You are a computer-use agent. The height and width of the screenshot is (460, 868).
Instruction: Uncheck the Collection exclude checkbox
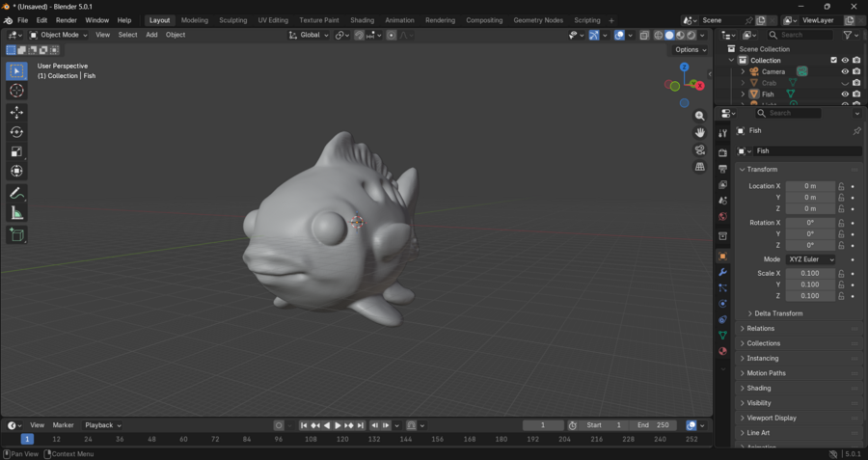click(x=834, y=60)
